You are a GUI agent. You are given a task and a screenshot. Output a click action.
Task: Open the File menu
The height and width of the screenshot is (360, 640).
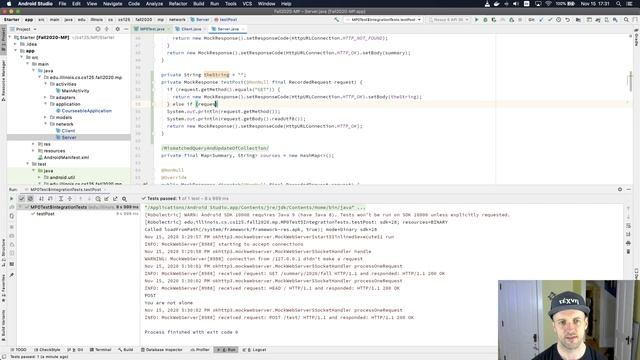(62, 4)
